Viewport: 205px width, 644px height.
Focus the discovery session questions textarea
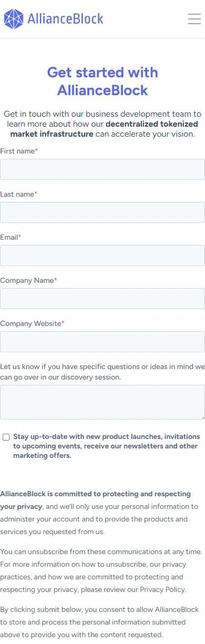(x=102, y=402)
